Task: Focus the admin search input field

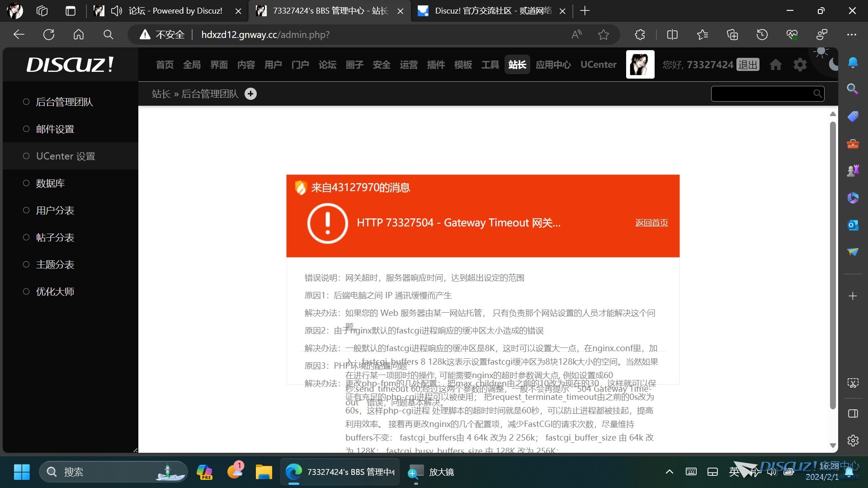Action: pyautogui.click(x=762, y=94)
